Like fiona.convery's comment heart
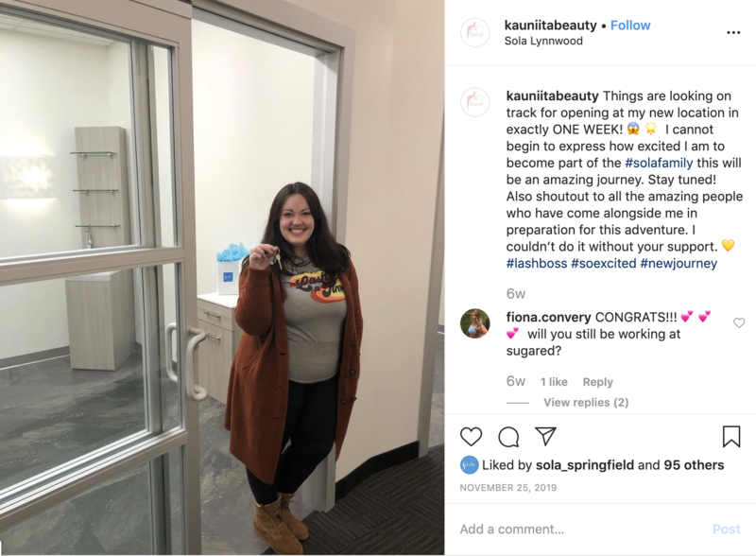 (x=739, y=322)
